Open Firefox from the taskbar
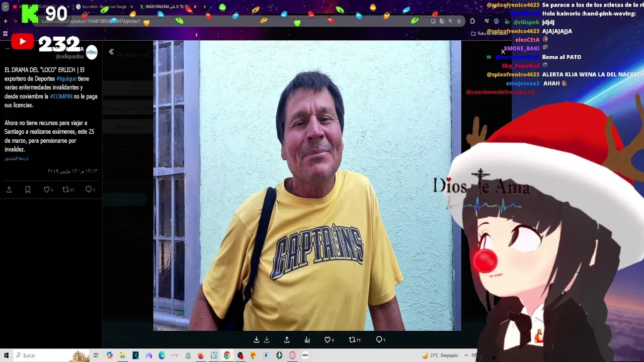The image size is (644, 362). (201, 355)
